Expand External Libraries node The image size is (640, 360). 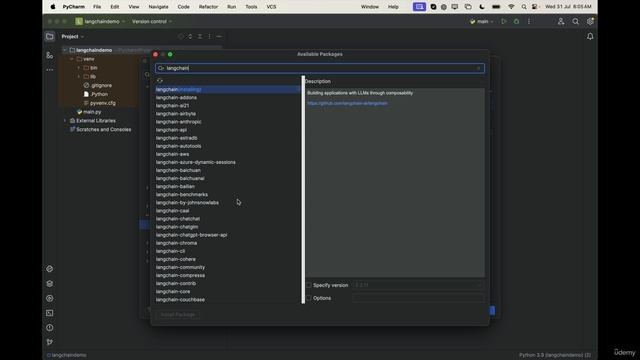[64, 121]
